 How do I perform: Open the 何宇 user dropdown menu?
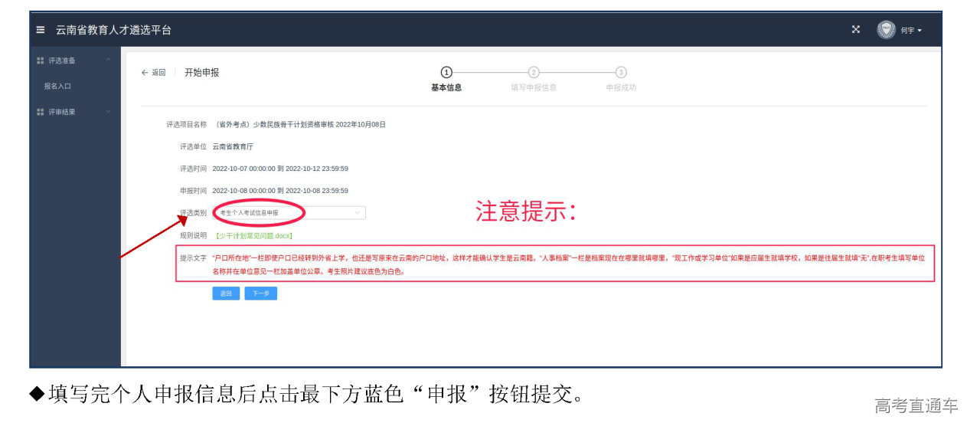pos(911,31)
